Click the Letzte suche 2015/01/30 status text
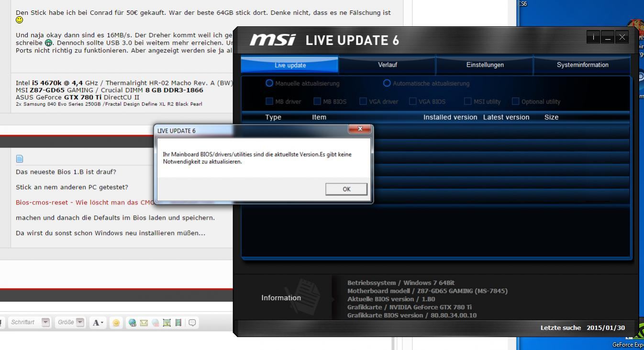Screen dimensions: 644x350 583,328
